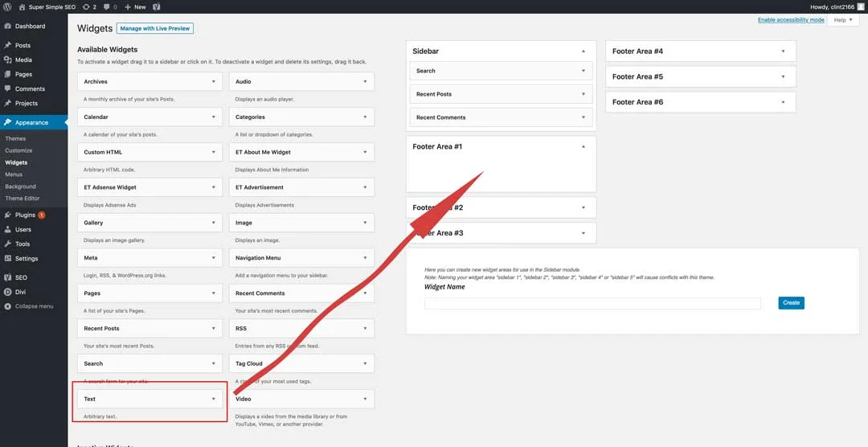Expand the Footer Area #2 panel
The width and height of the screenshot is (868, 447).
[x=583, y=207]
